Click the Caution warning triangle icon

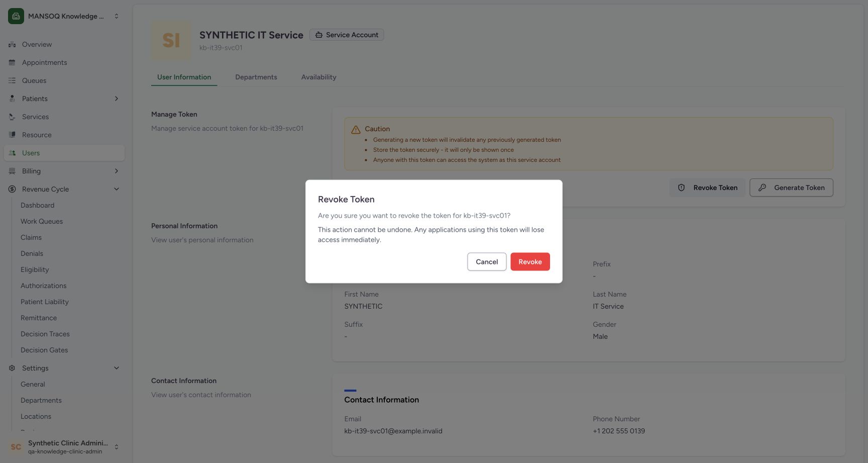pos(356,129)
